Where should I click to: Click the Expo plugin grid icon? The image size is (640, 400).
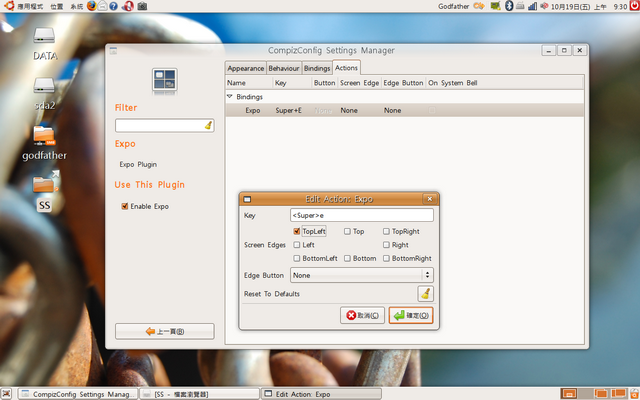(x=164, y=79)
